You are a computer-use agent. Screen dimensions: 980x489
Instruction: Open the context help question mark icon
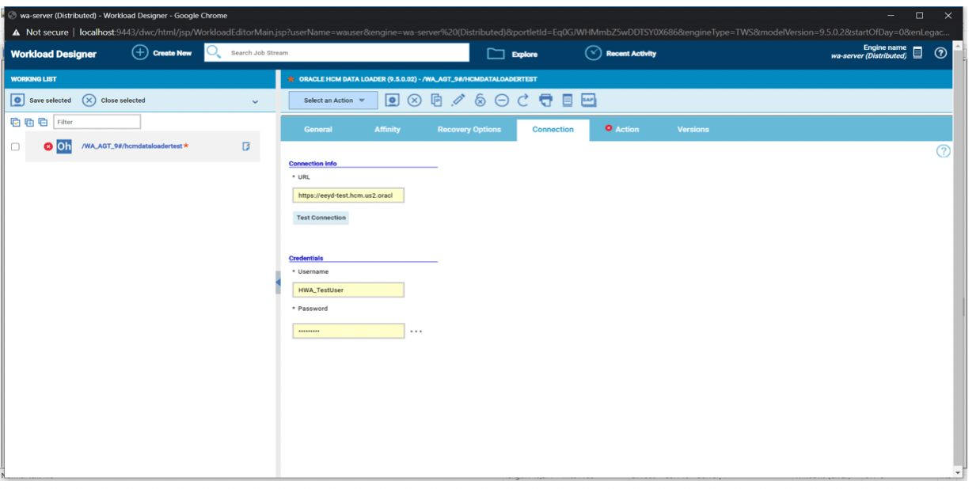(x=943, y=151)
